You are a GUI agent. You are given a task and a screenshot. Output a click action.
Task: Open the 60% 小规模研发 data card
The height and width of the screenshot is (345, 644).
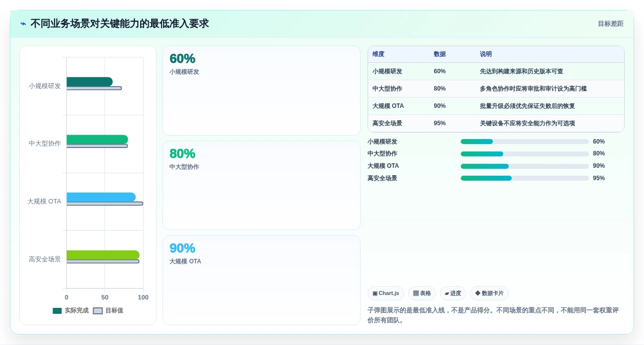click(261, 91)
